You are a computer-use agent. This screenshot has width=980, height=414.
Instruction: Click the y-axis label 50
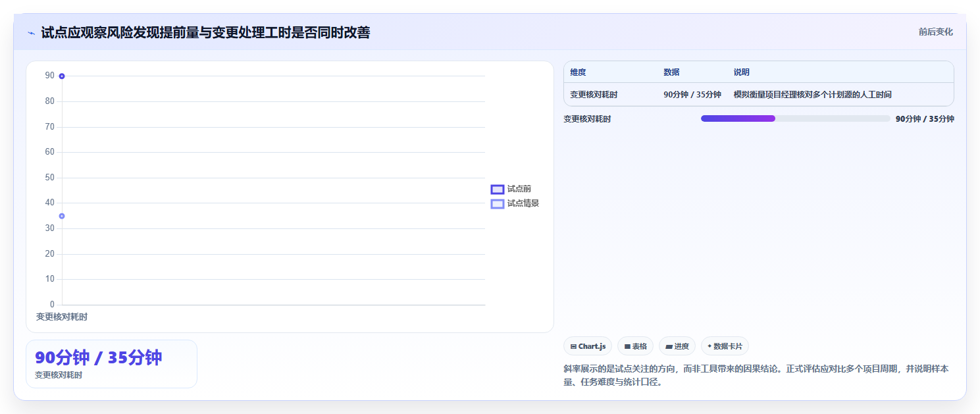[x=49, y=178]
